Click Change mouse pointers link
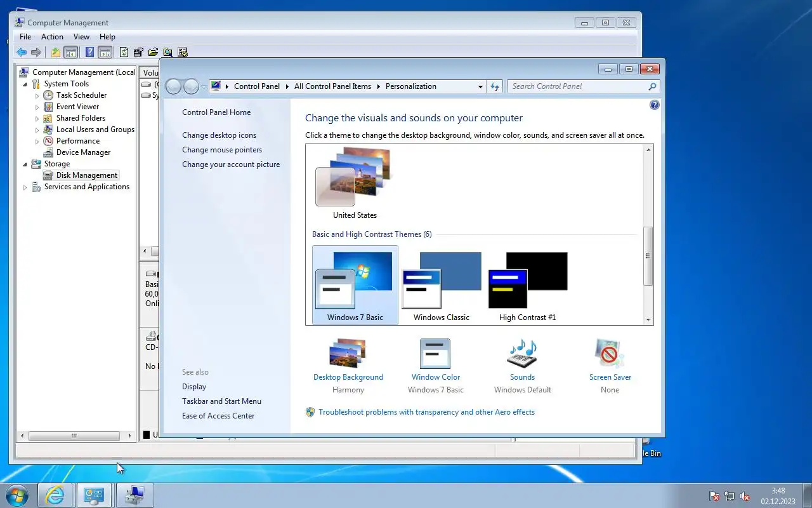Image resolution: width=812 pixels, height=508 pixels. click(x=222, y=150)
